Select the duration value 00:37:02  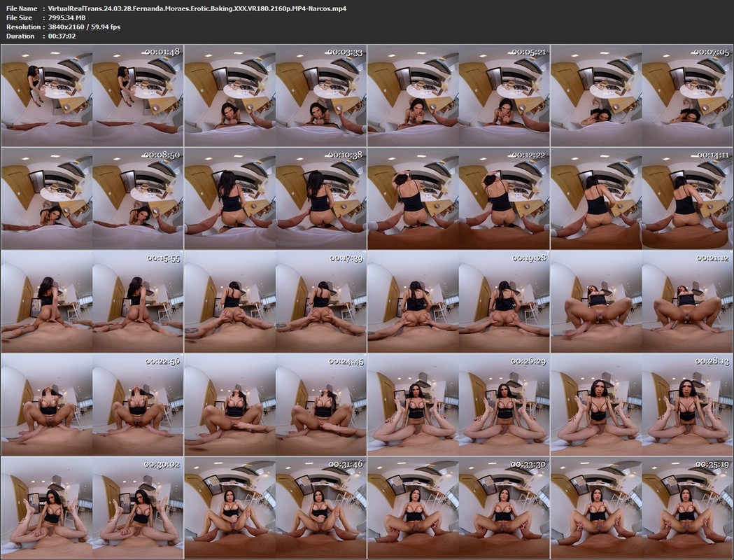62,36
